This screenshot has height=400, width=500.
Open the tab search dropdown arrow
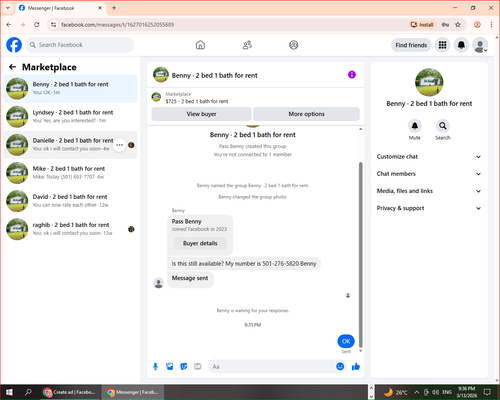8,8
